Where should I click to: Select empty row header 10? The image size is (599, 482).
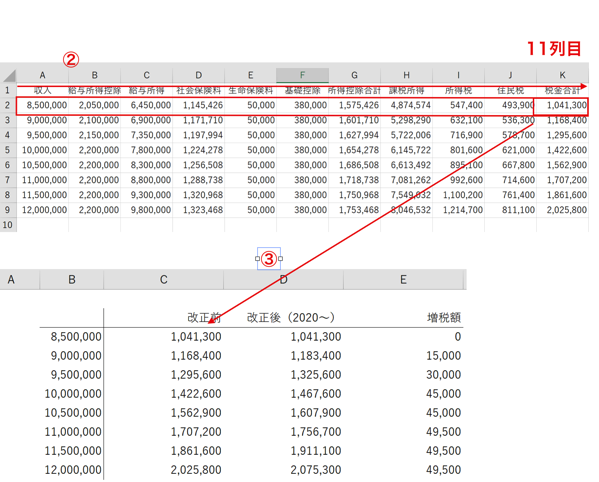8,225
